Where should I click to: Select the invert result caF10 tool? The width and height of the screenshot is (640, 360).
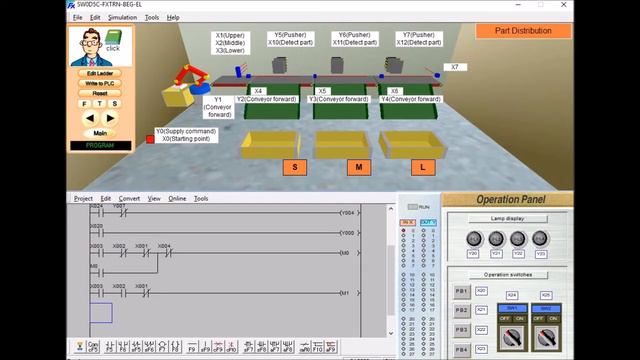coord(304,347)
